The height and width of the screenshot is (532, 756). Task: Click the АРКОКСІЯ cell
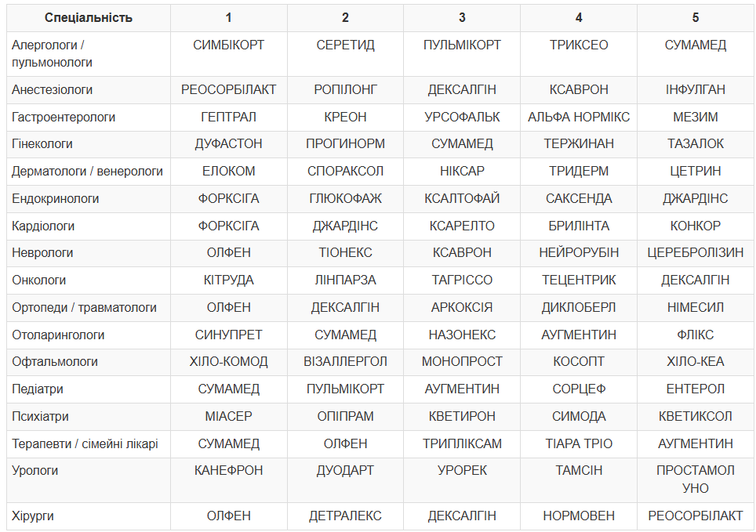pos(462,307)
